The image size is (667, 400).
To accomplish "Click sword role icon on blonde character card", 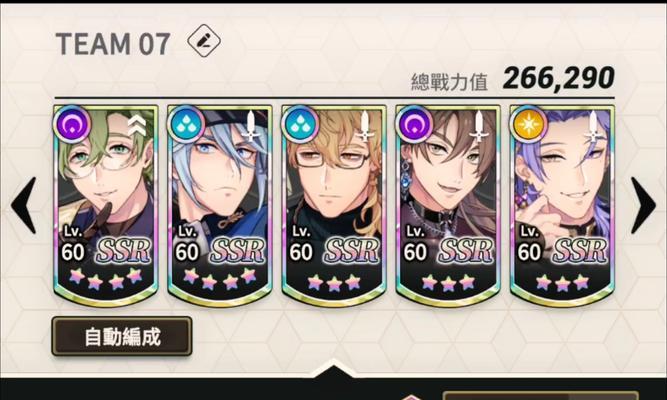I will tap(365, 126).
